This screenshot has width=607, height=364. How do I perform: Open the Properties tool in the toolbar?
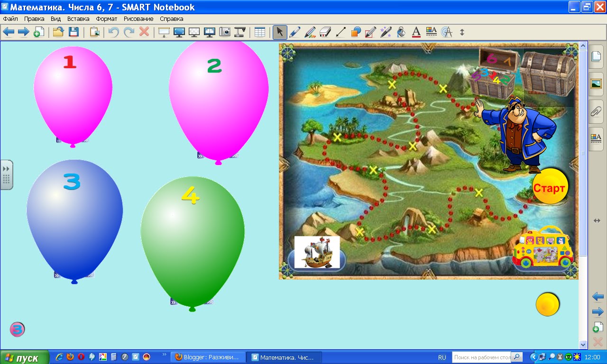pyautogui.click(x=431, y=32)
